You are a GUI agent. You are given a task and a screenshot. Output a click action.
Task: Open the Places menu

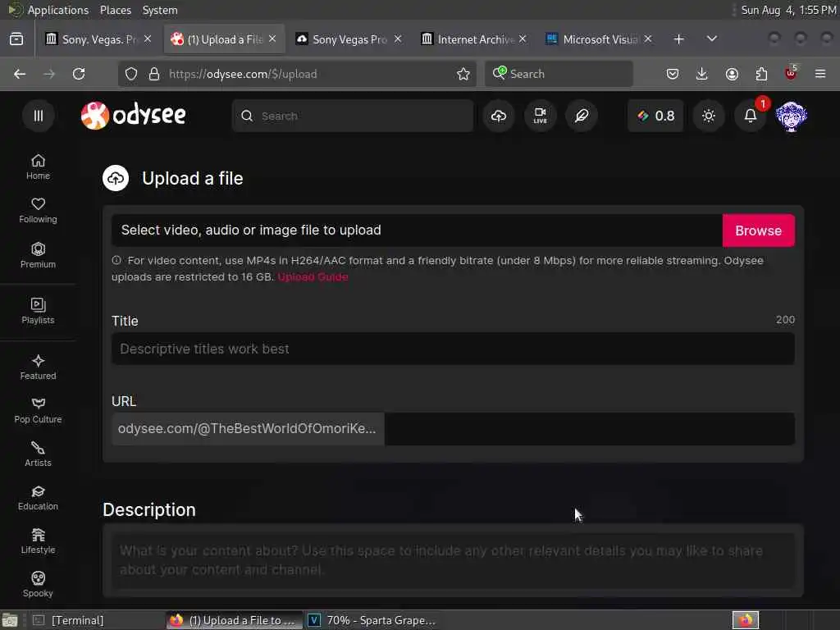(115, 10)
